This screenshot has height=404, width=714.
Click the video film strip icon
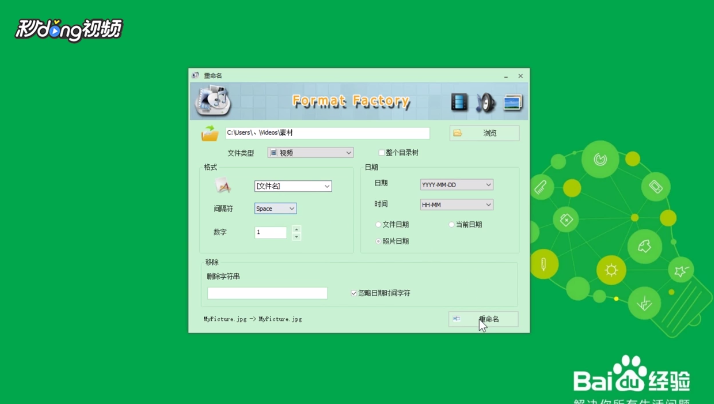(459, 102)
